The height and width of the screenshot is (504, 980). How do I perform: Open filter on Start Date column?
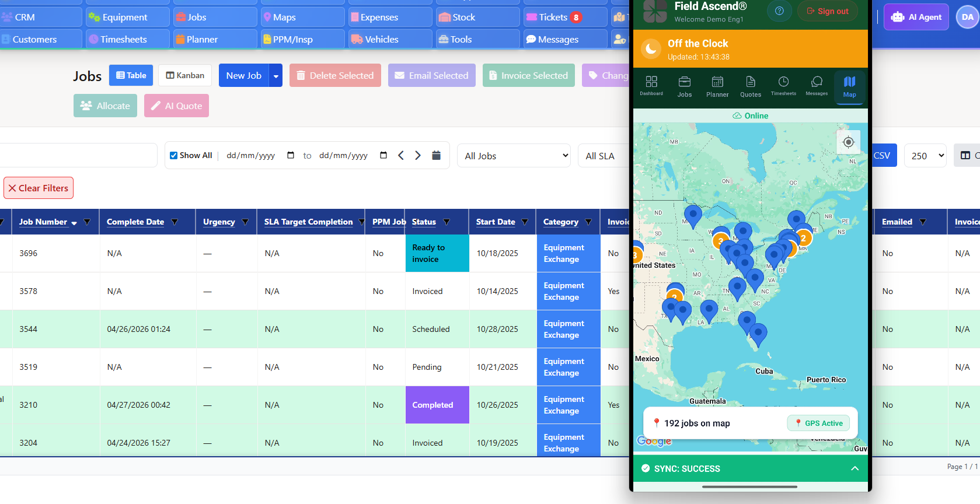[525, 222]
